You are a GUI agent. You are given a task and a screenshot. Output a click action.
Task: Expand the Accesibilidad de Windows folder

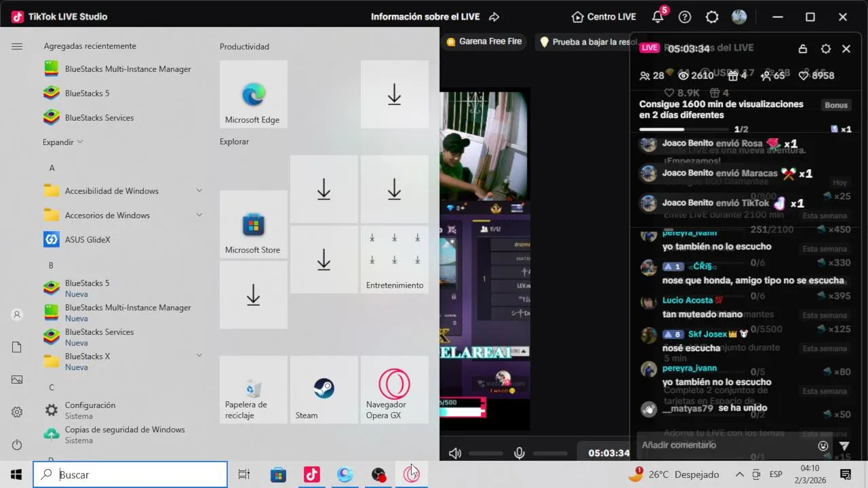click(123, 191)
